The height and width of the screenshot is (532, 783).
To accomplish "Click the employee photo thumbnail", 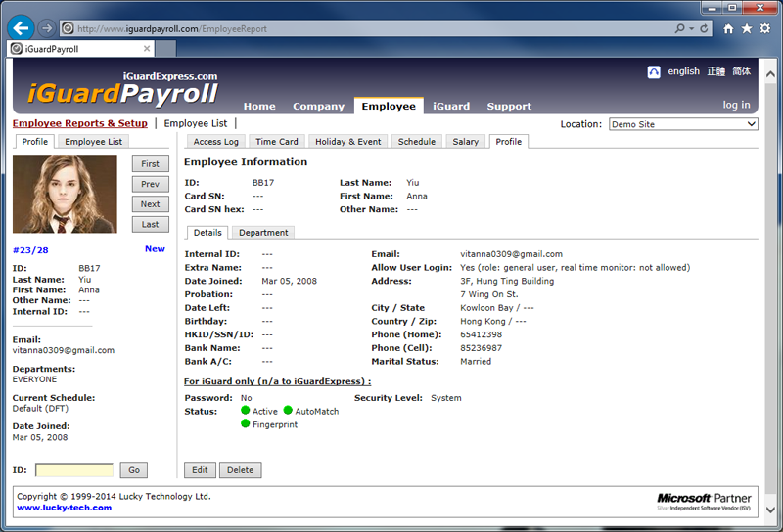I will (x=65, y=195).
